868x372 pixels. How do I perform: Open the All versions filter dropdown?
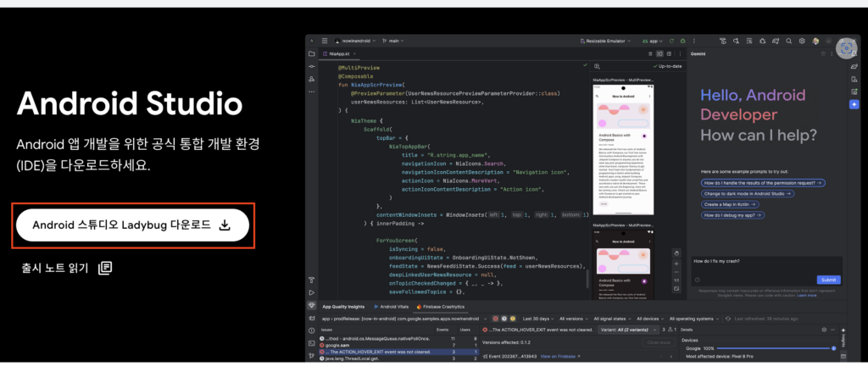point(574,319)
